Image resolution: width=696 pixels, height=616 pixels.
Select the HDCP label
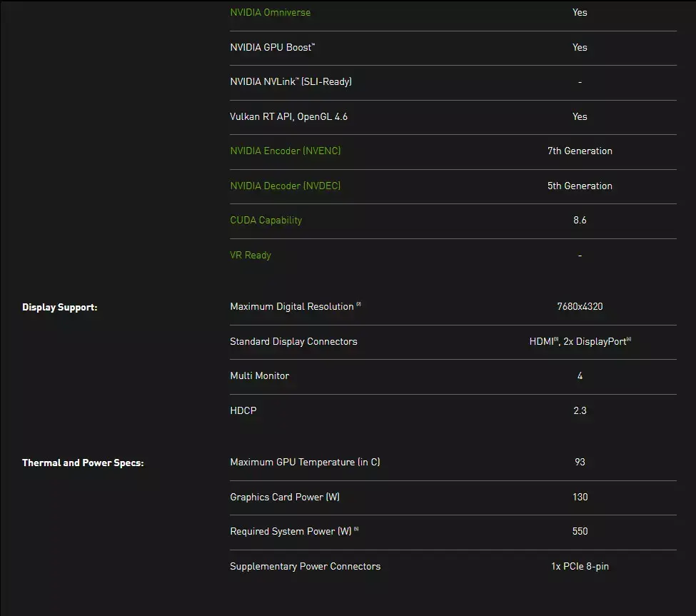(x=243, y=410)
